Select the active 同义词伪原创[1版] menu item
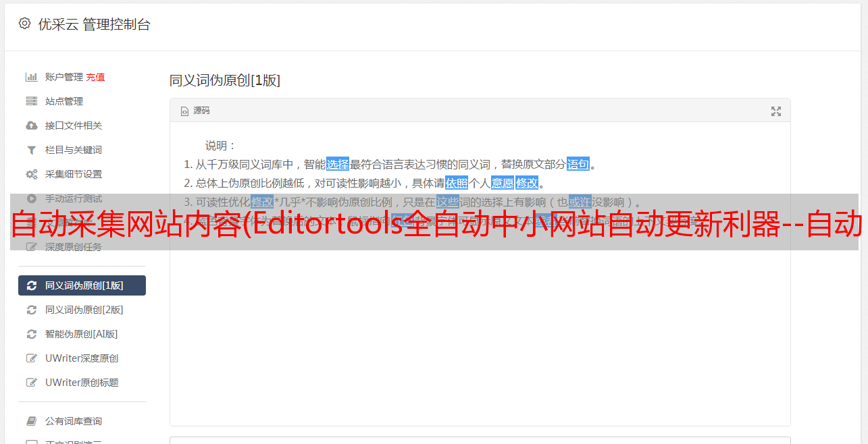 (82, 285)
